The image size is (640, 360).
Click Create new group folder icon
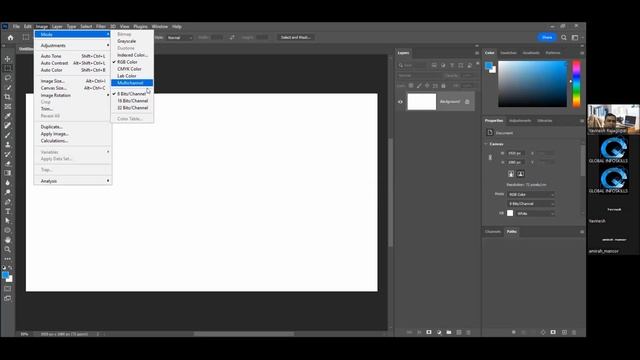point(449,332)
